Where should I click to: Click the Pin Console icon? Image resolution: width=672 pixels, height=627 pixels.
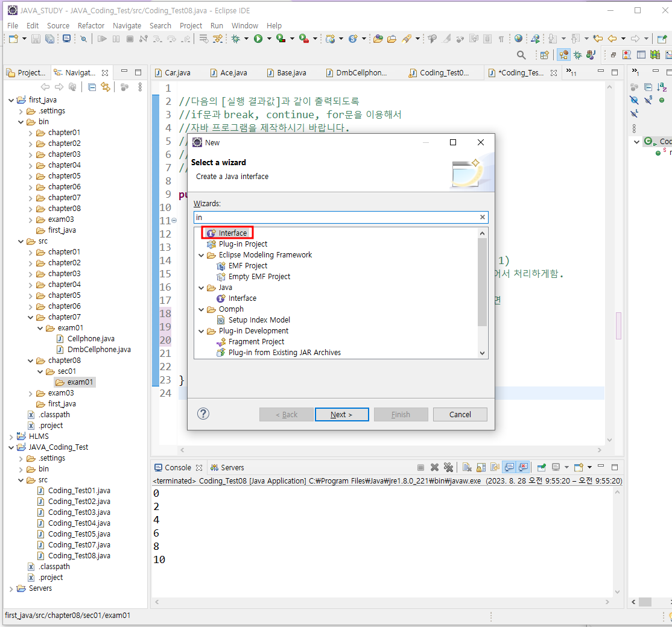point(542,467)
